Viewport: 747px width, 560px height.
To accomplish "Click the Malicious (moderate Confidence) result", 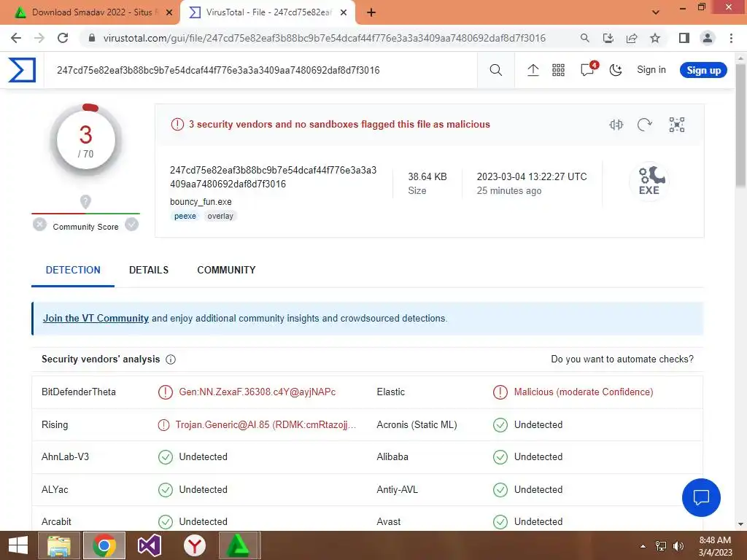I will (584, 392).
